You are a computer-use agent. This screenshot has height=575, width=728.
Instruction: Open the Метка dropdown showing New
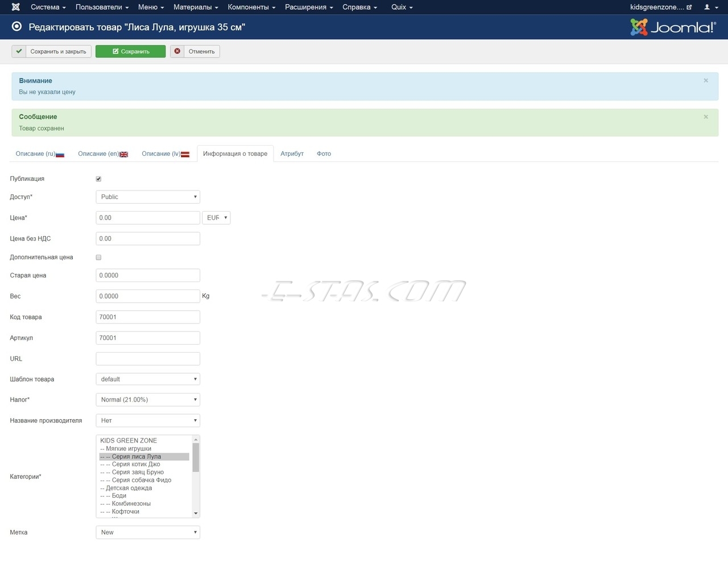click(x=148, y=532)
